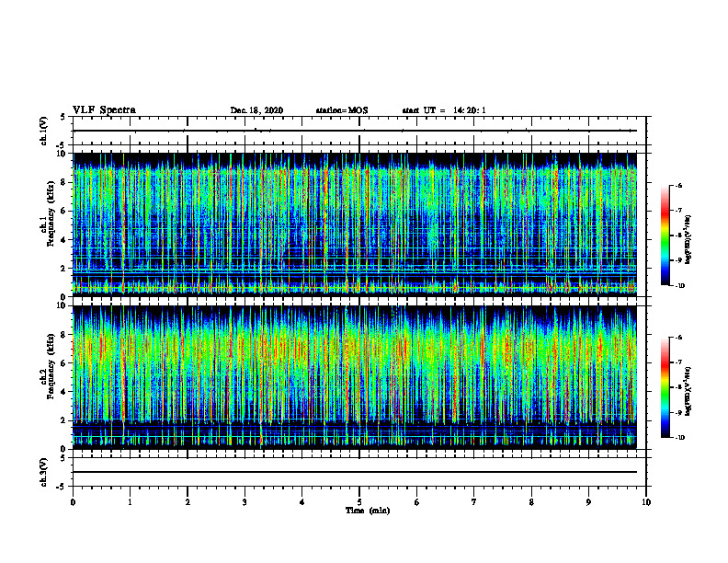This screenshot has height=563, width=728.
Task: Click time axis tick label "5"
Action: click(359, 502)
